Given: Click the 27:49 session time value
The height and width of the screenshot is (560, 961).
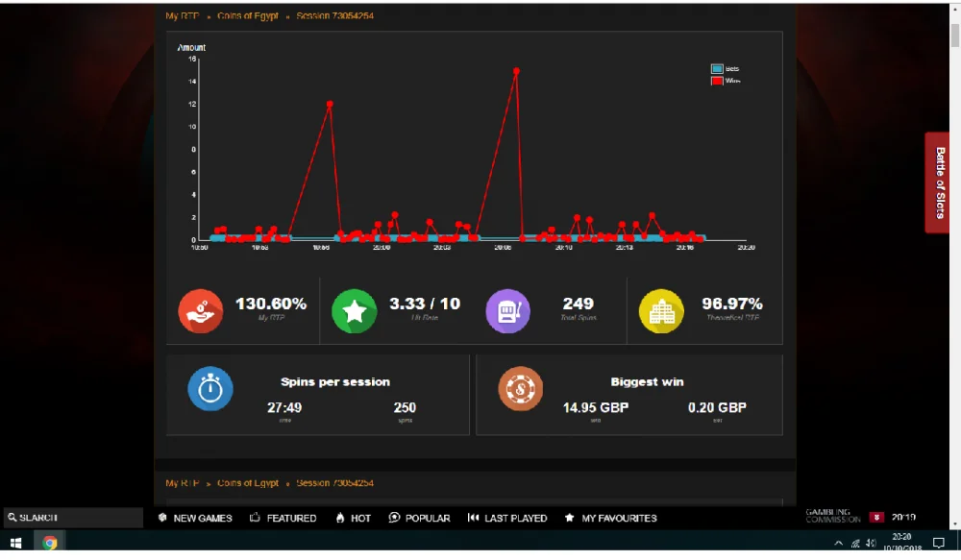Looking at the screenshot, I should point(284,408).
